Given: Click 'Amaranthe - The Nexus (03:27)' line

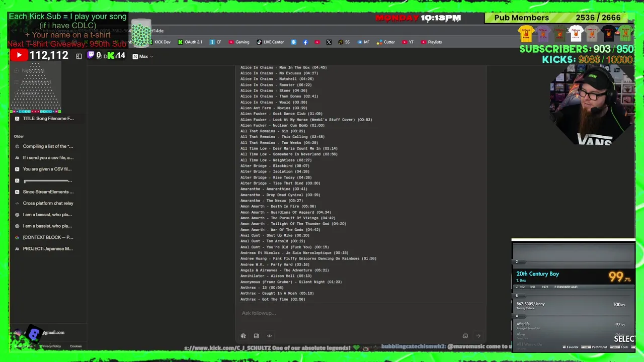Looking at the screenshot, I should coord(272,201).
